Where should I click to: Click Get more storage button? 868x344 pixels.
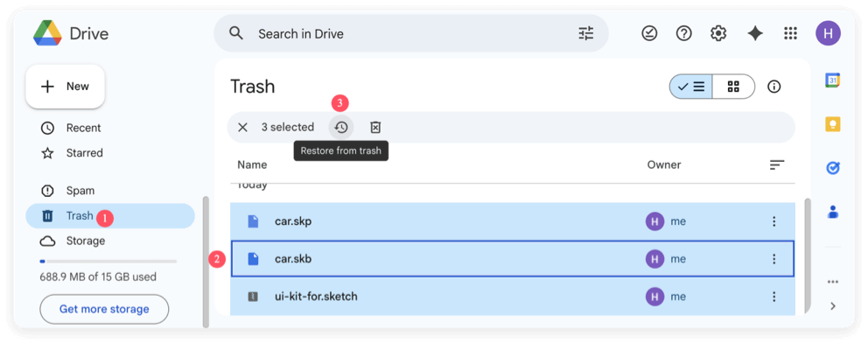[104, 309]
